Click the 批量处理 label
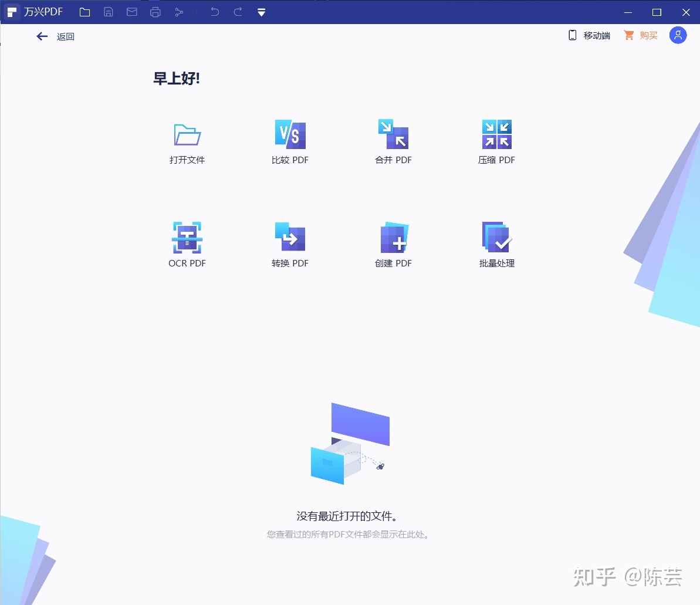This screenshot has height=605, width=700. point(497,263)
